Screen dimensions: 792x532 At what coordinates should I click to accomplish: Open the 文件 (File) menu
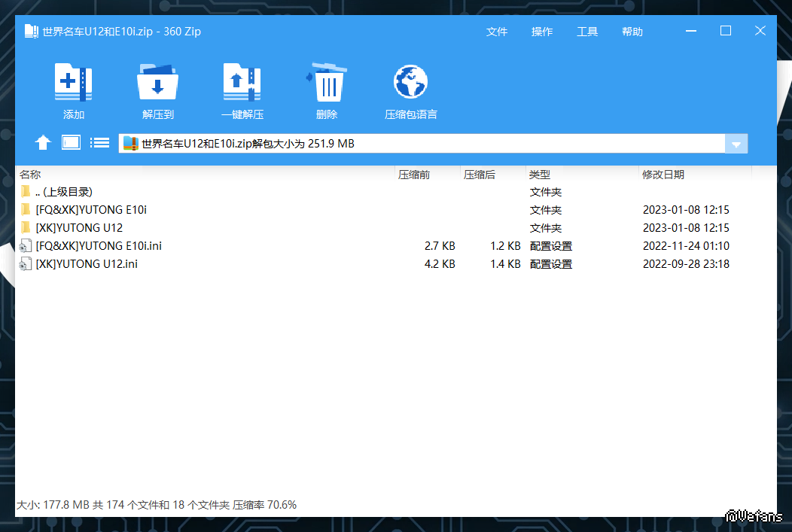(497, 32)
